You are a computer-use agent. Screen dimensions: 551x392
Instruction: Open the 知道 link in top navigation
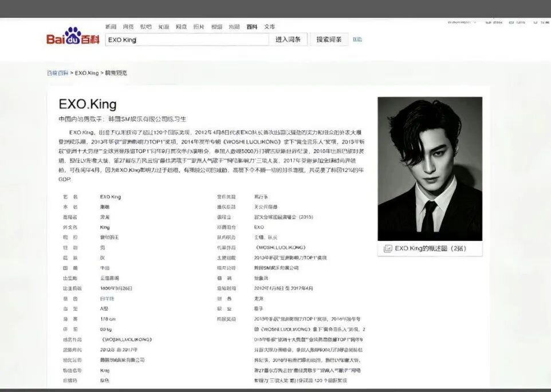tap(163, 27)
